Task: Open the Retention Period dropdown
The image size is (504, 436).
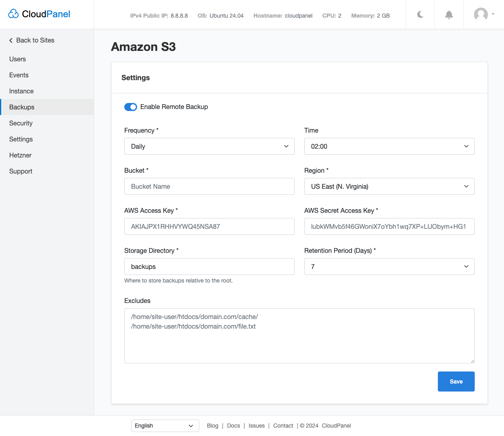Action: pos(389,266)
